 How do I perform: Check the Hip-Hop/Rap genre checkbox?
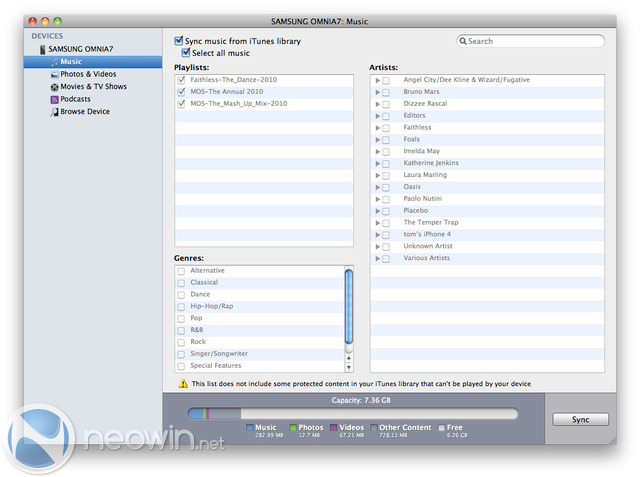181,306
